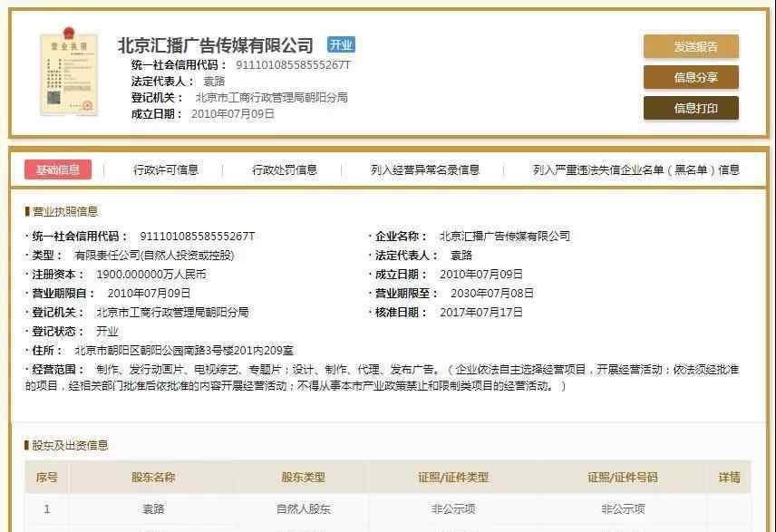Select the 核准日期 value 2017年07月17日
The width and height of the screenshot is (776, 532).
(x=481, y=313)
